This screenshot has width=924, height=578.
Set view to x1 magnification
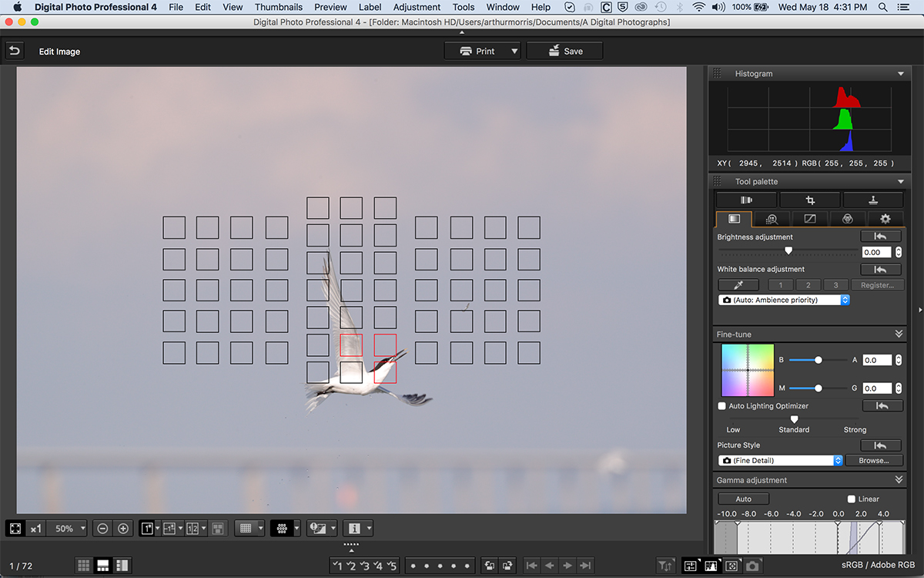click(36, 529)
